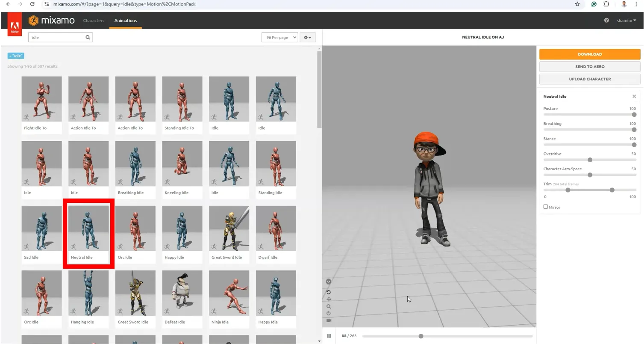
Task: Open the Mixamo home logo
Action: tap(51, 20)
